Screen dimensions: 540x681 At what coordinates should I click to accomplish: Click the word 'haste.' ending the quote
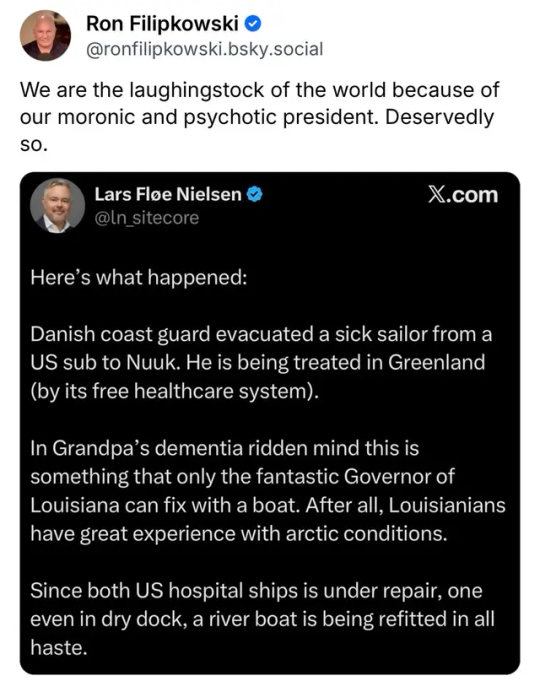point(59,648)
